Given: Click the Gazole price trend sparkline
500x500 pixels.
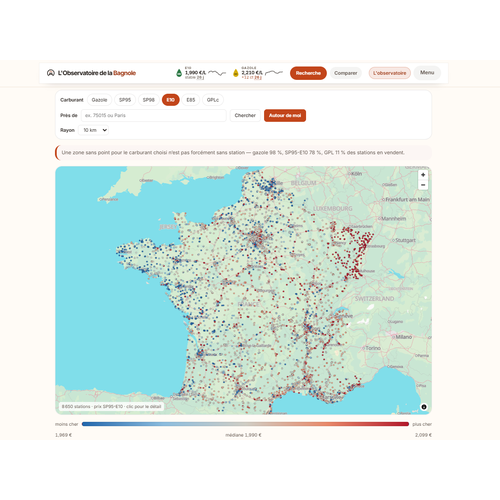Looking at the screenshot, I should pos(274,72).
